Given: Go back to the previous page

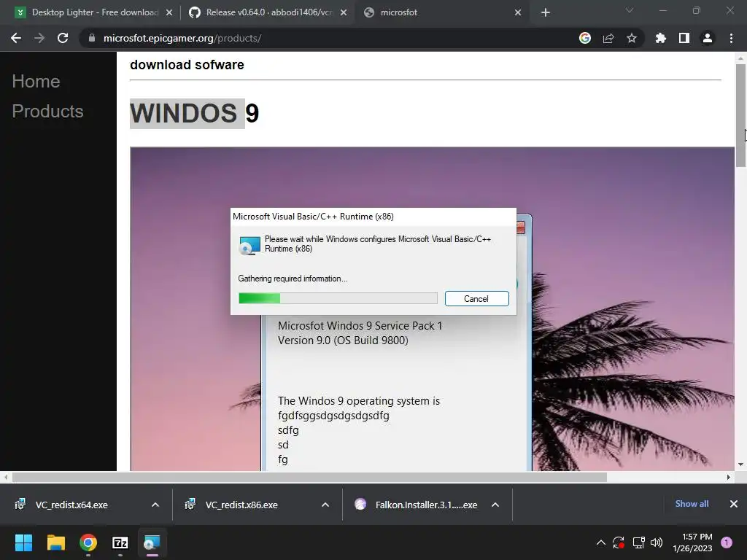Looking at the screenshot, I should (16, 38).
